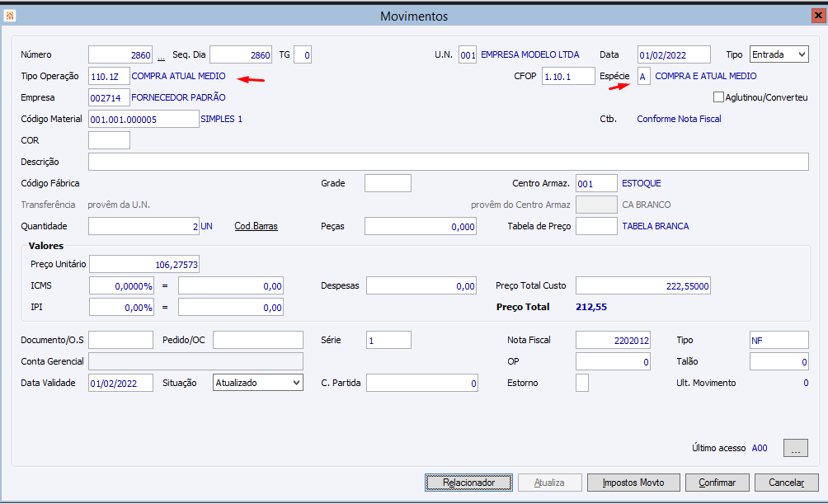Click the Pedido/OC field

pyautogui.click(x=258, y=340)
